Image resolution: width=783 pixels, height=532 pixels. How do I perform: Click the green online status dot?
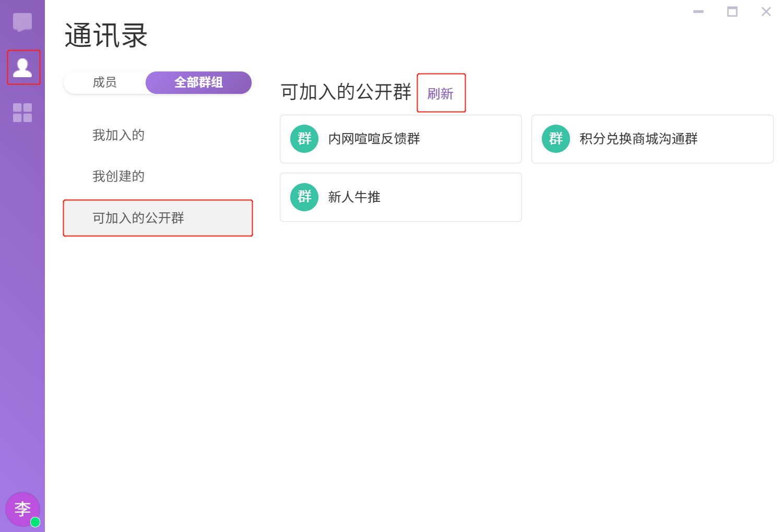[x=35, y=522]
